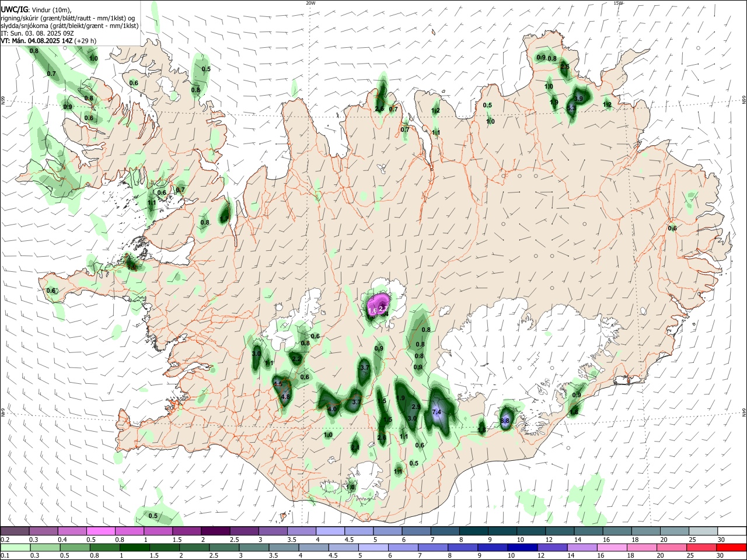Click the 2.2 rainfall label in the dark green cell
Screen dimensions: 747x560
[296, 359]
